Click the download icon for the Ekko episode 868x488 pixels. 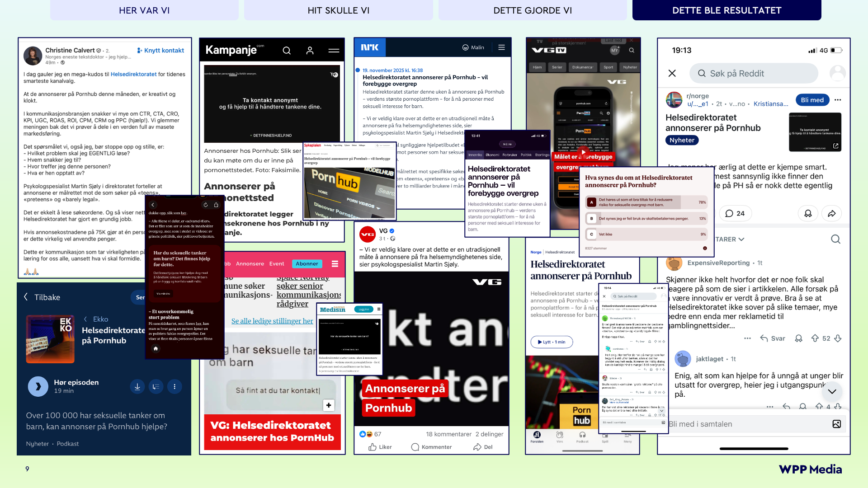pos(137,386)
